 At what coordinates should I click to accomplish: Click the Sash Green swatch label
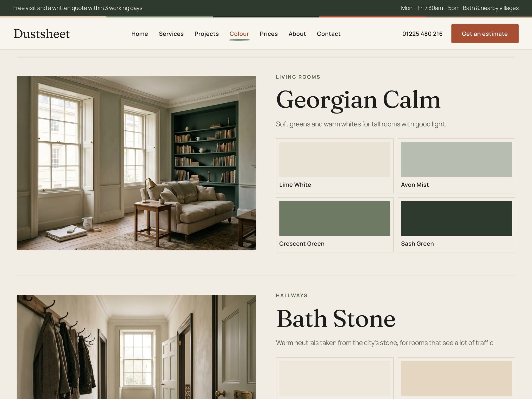tap(417, 244)
